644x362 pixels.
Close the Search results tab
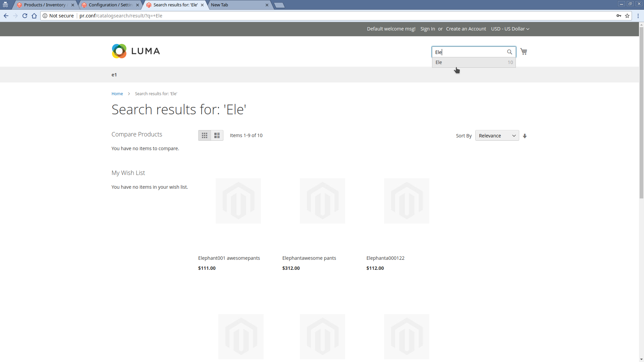pos(202,5)
